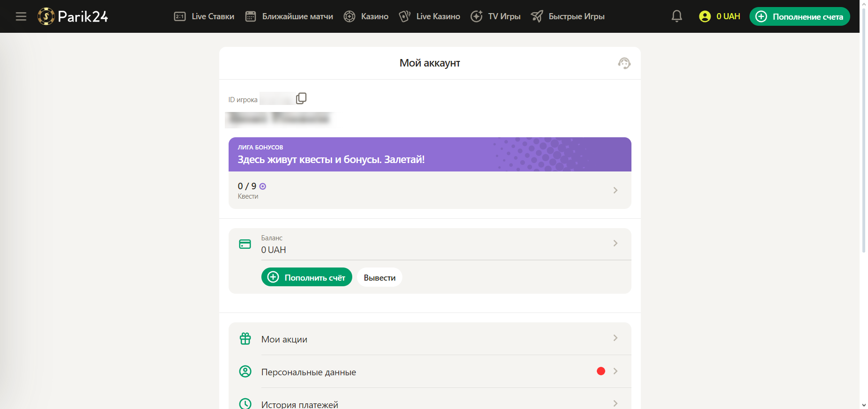Click the 0 / 9 quests counter
The width and height of the screenshot is (868, 409).
(252, 186)
